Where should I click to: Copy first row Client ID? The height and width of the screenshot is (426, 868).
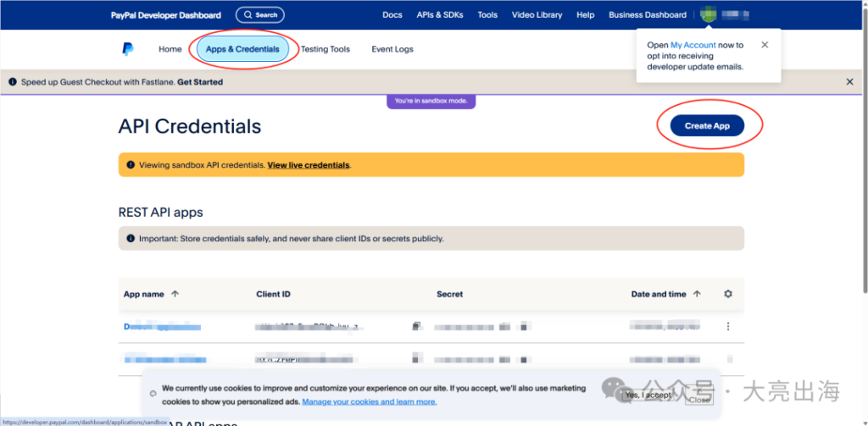tap(416, 326)
